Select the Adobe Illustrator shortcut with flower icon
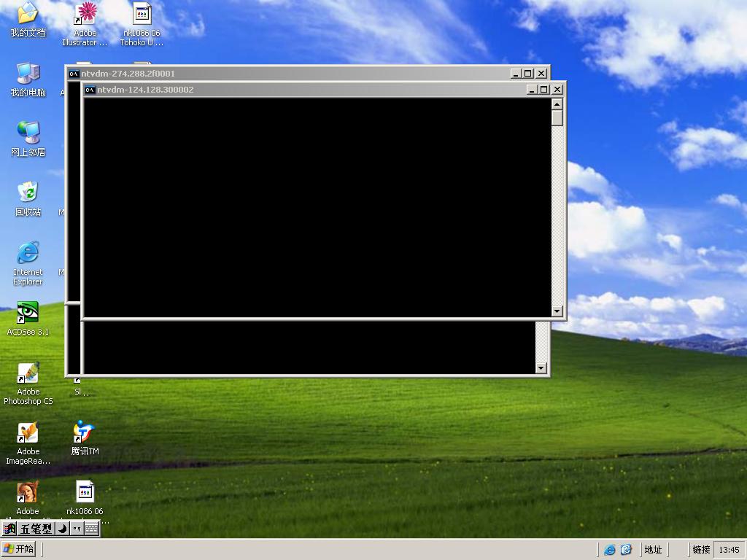Viewport: 747px width, 560px height. [85, 24]
